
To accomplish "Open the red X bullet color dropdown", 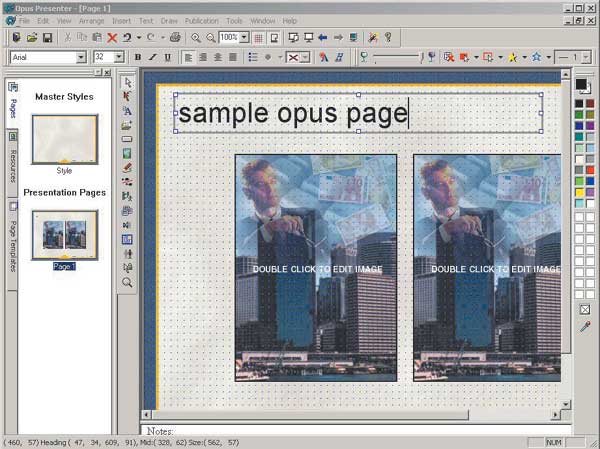I will pos(305,57).
